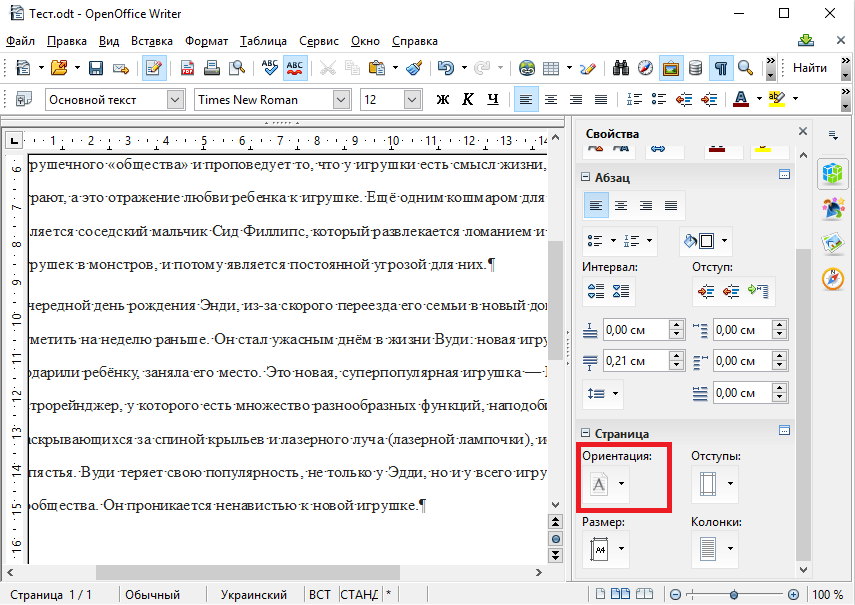Viewport: 855px width, 605px height.
Task: Click the Print document icon
Action: coord(212,68)
